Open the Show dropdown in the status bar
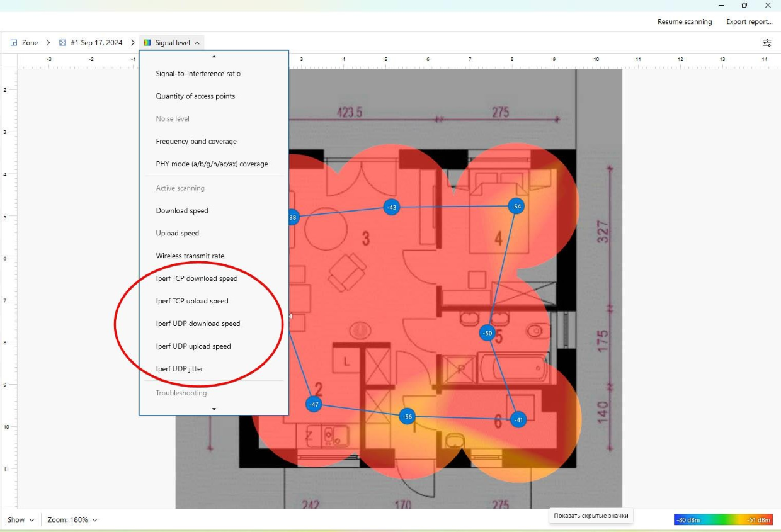Screen dimensions: 781x532 point(21,520)
